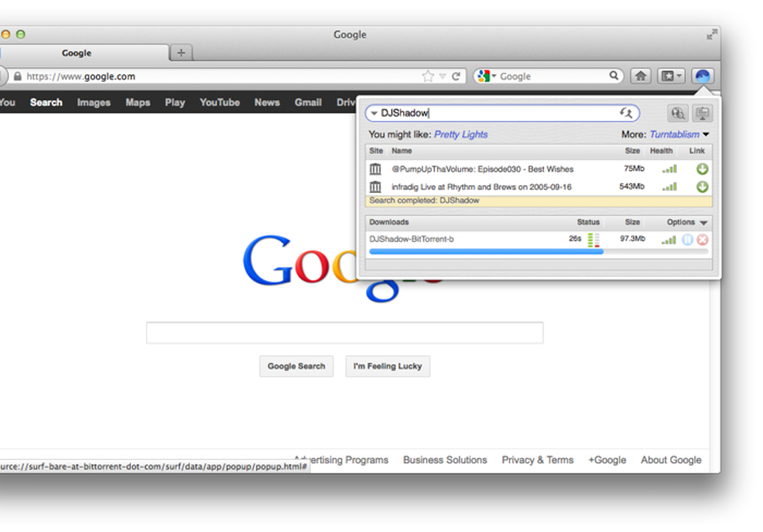Open Gmail in Google navigation bar
The width and height of the screenshot is (763, 532).
point(308,103)
